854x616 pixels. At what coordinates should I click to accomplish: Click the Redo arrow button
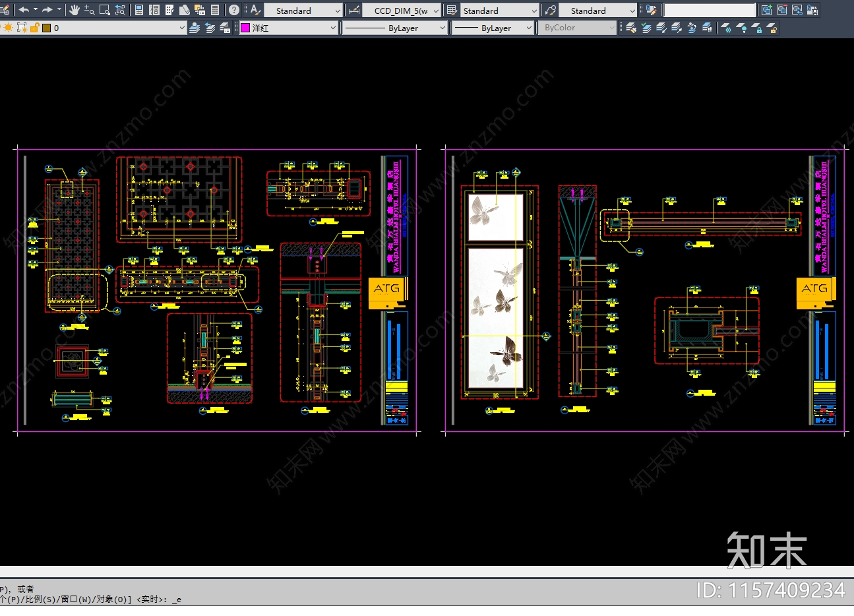coord(47,10)
